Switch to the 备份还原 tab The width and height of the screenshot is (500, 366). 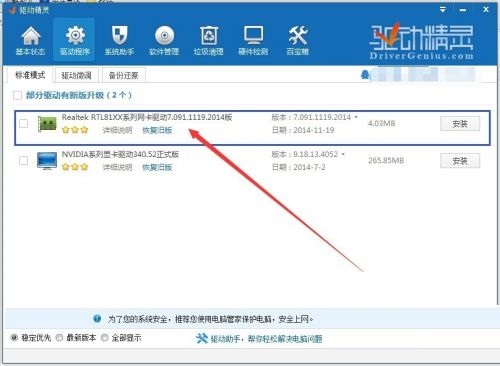coord(123,75)
